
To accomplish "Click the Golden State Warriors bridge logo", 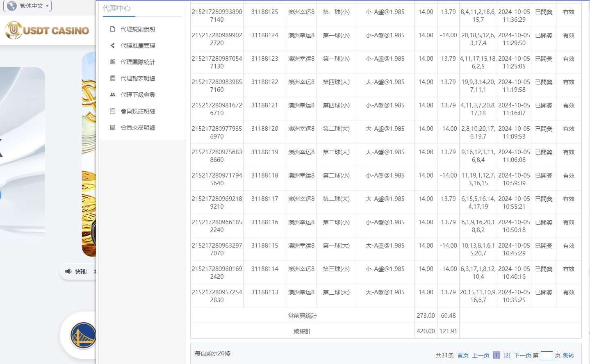I will 83,335.
